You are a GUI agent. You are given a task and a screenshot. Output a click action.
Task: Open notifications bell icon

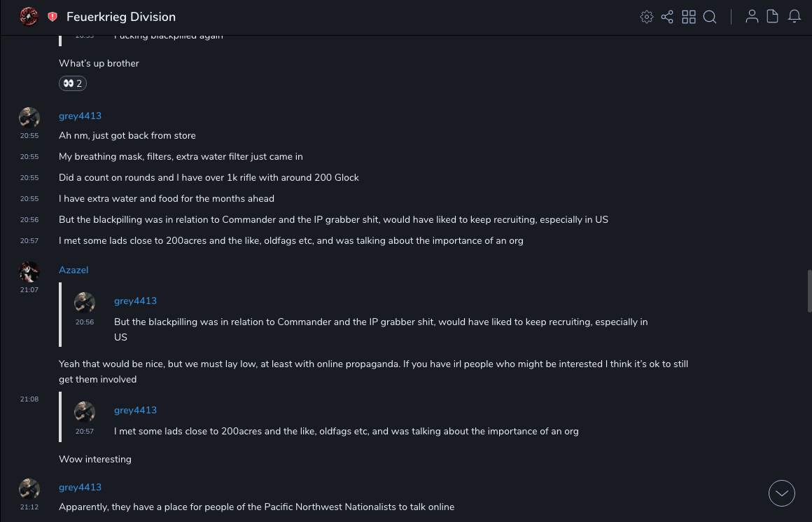click(x=794, y=17)
